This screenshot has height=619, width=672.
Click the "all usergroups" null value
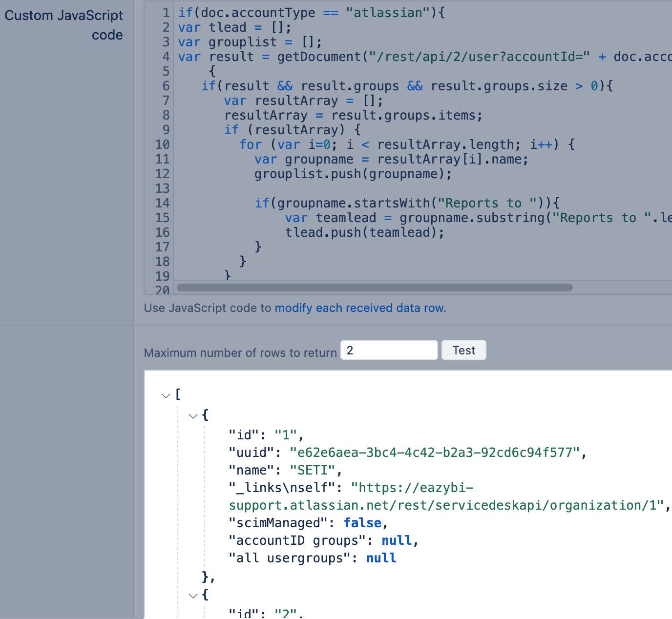pyautogui.click(x=381, y=558)
